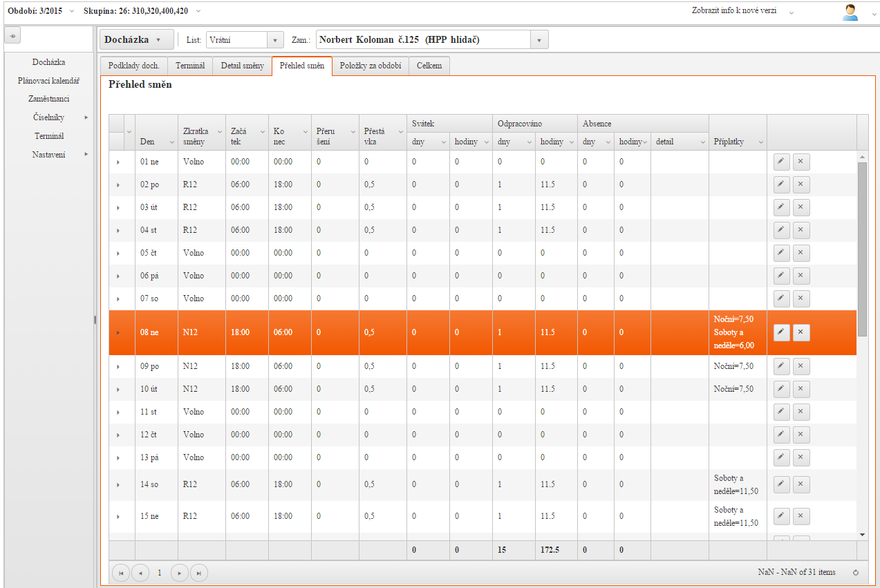880x588 pixels.
Task: Click the edit pencil icon for row 02 po
Action: 780,184
